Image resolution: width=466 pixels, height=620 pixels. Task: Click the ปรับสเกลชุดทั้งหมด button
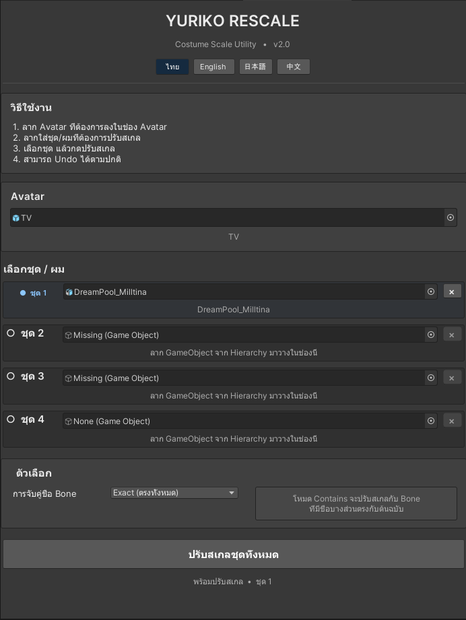point(233,554)
